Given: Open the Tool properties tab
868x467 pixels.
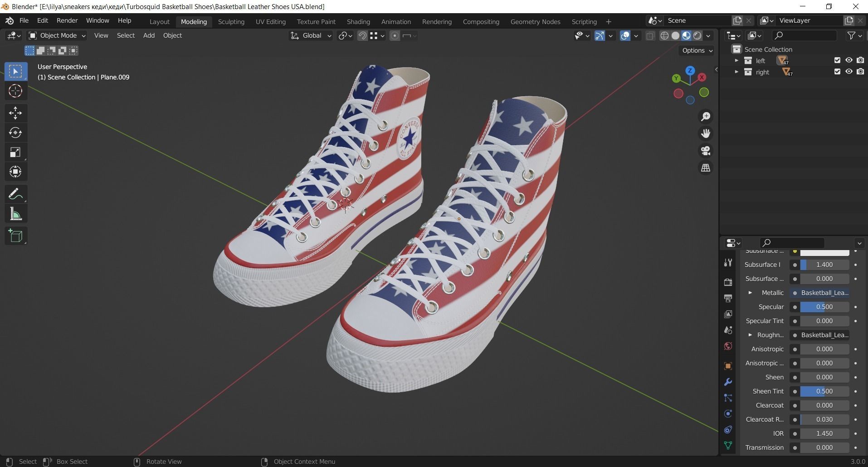Looking at the screenshot, I should (728, 262).
